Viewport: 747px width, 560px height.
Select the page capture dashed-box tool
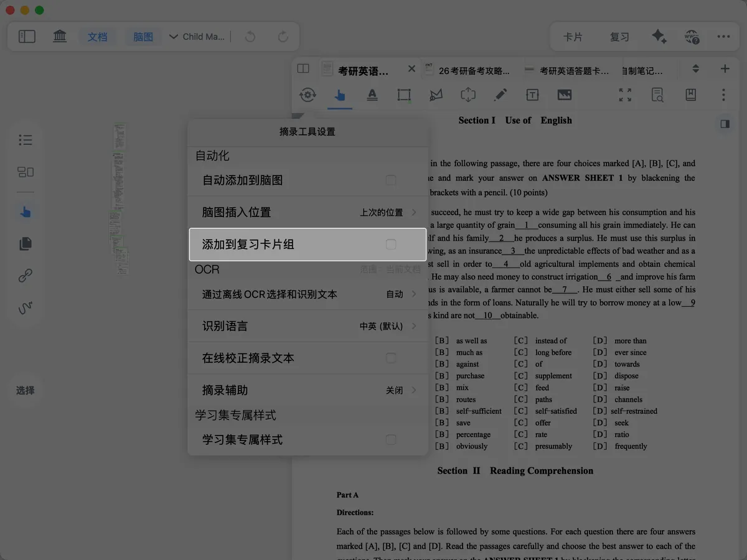click(468, 95)
